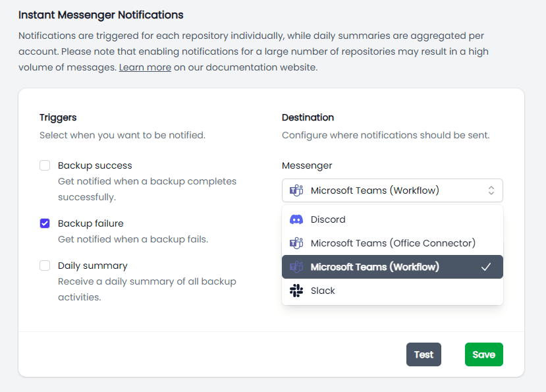Click the up-down chevron in the Messenger selector
The width and height of the screenshot is (546, 392).
point(491,191)
